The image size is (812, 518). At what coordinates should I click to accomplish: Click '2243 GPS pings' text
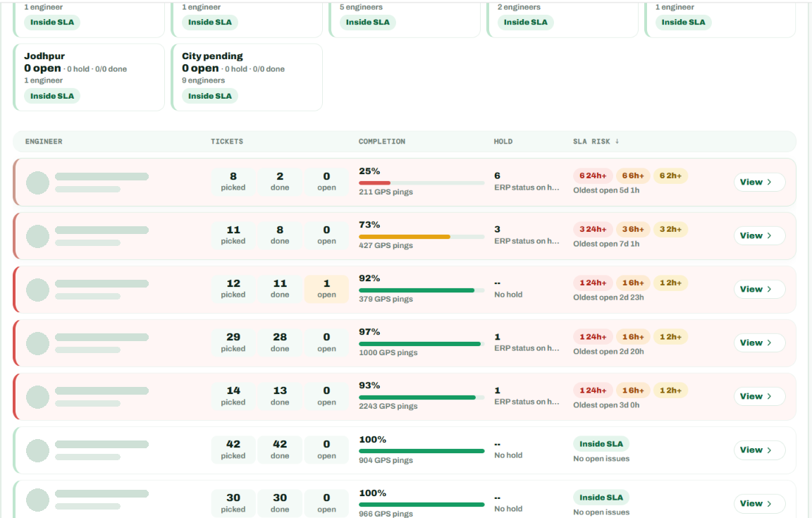click(x=388, y=406)
